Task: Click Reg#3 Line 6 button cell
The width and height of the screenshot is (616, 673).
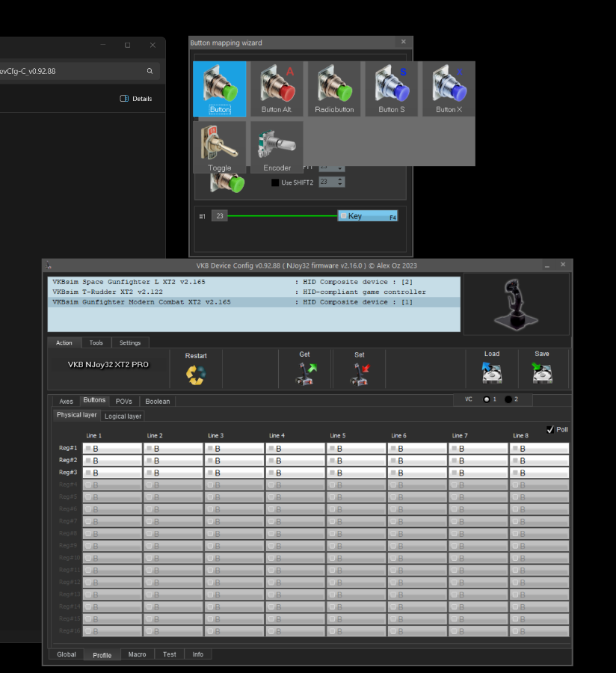Action: [417, 473]
